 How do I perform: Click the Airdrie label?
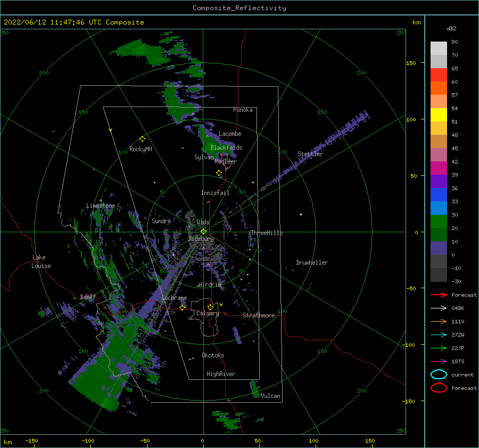(x=210, y=284)
